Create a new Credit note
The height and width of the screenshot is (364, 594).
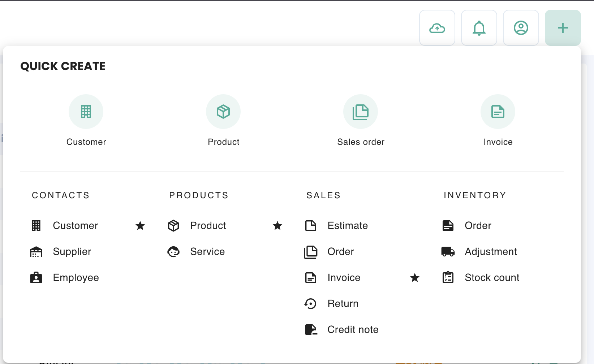tap(353, 330)
